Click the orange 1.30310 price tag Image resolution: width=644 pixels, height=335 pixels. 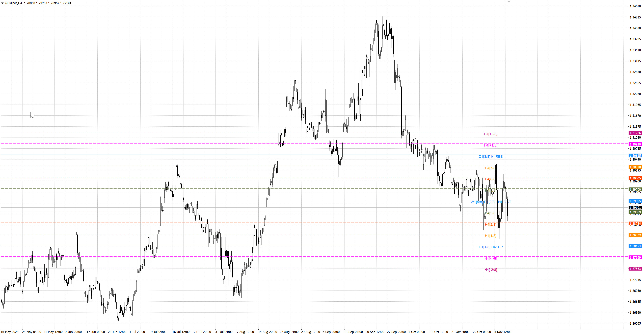(635, 167)
